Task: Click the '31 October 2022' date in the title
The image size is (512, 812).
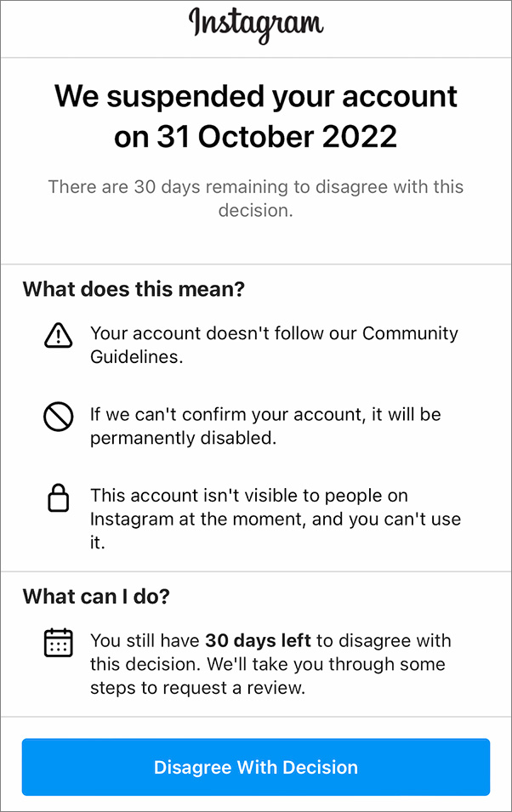Action: (276, 136)
